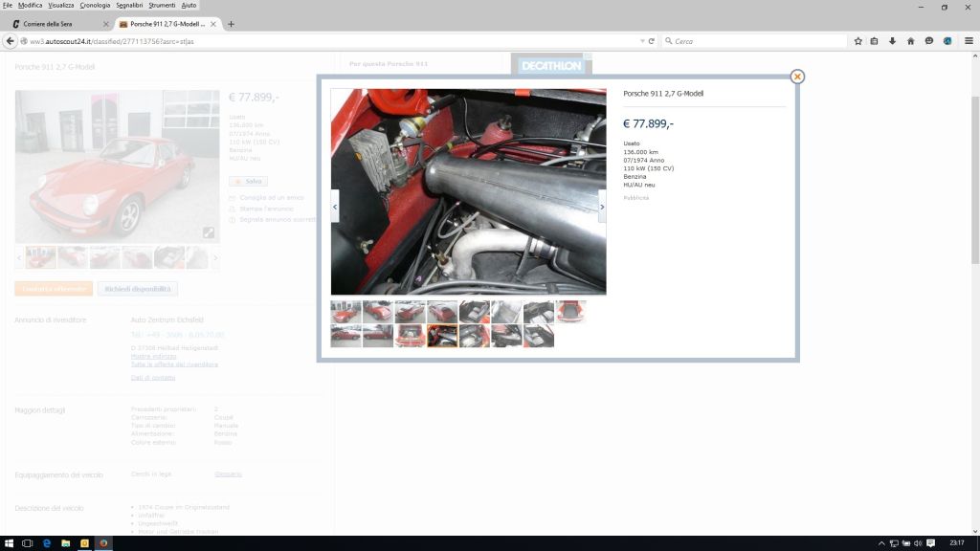Open Task View on the taskbar
The image size is (980, 551).
pyautogui.click(x=27, y=543)
